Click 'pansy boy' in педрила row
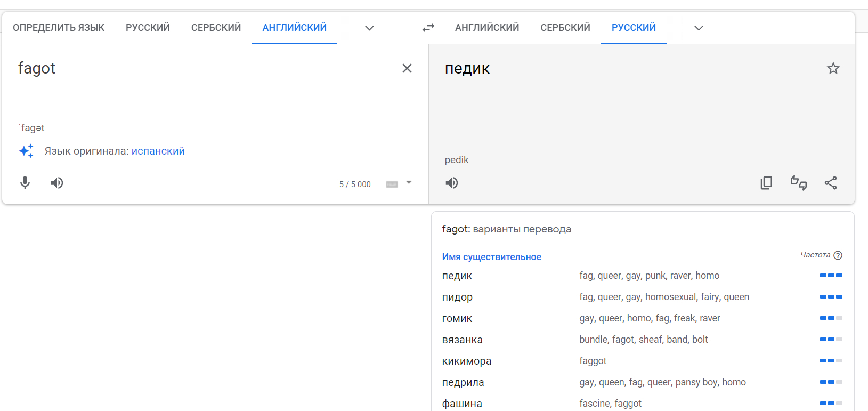Image resolution: width=868 pixels, height=411 pixels. (696, 382)
